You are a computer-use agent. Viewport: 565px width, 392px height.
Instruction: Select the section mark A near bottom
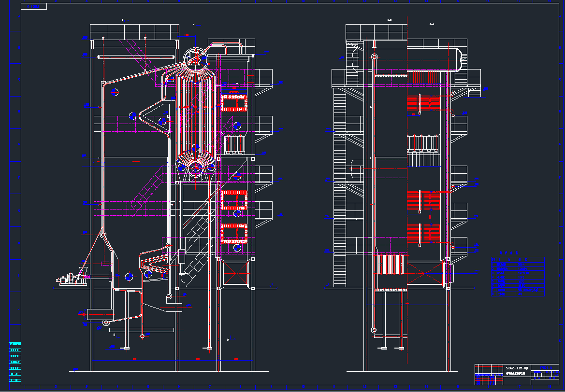[228, 340]
